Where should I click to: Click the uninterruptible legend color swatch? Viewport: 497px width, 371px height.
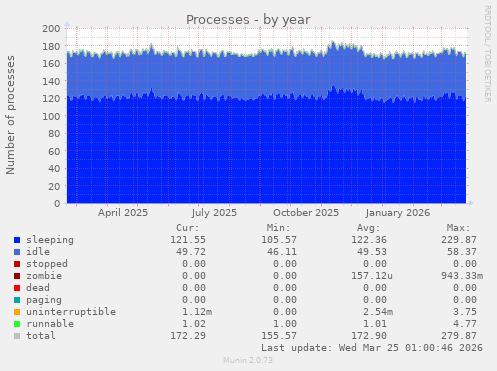[x=17, y=312]
